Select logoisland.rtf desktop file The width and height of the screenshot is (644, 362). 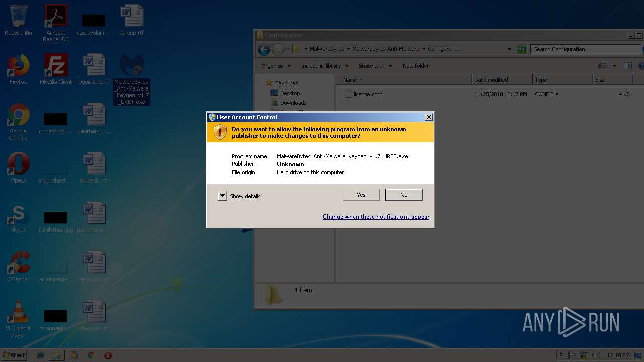[94, 69]
